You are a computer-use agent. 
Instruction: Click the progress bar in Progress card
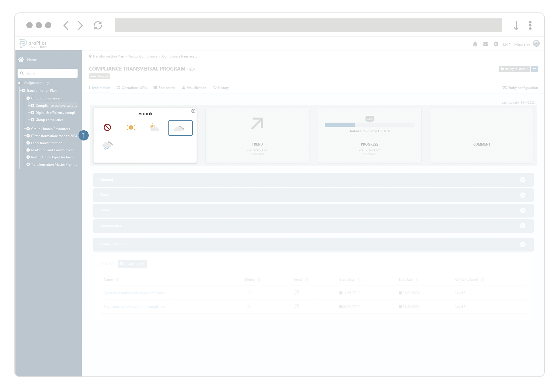coord(369,125)
